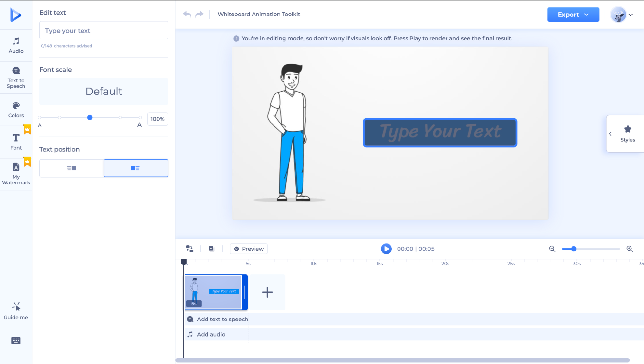
Task: Set font scale to the smallest stop
Action: pyautogui.click(x=39, y=118)
